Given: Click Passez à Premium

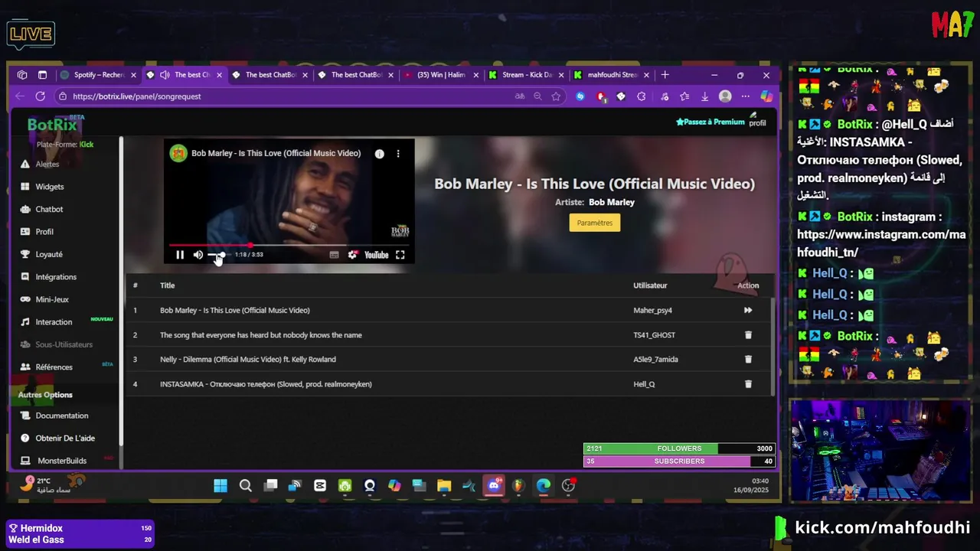Looking at the screenshot, I should (710, 122).
